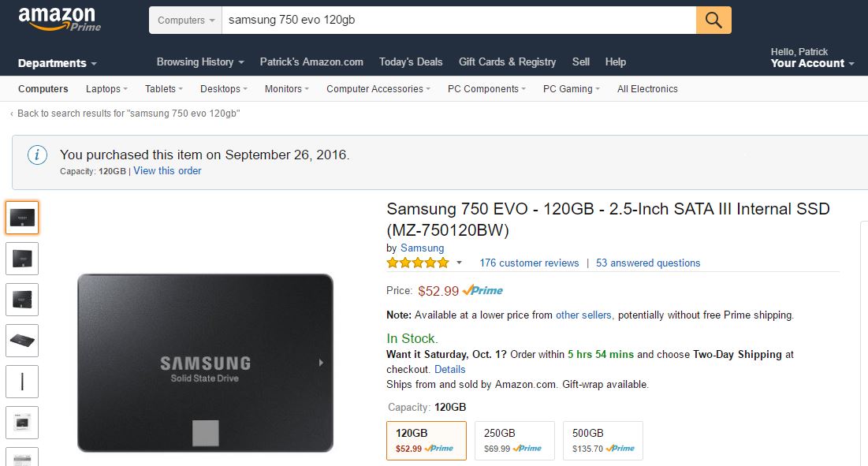
Task: Select the 120GB capacity option
Action: click(x=426, y=440)
